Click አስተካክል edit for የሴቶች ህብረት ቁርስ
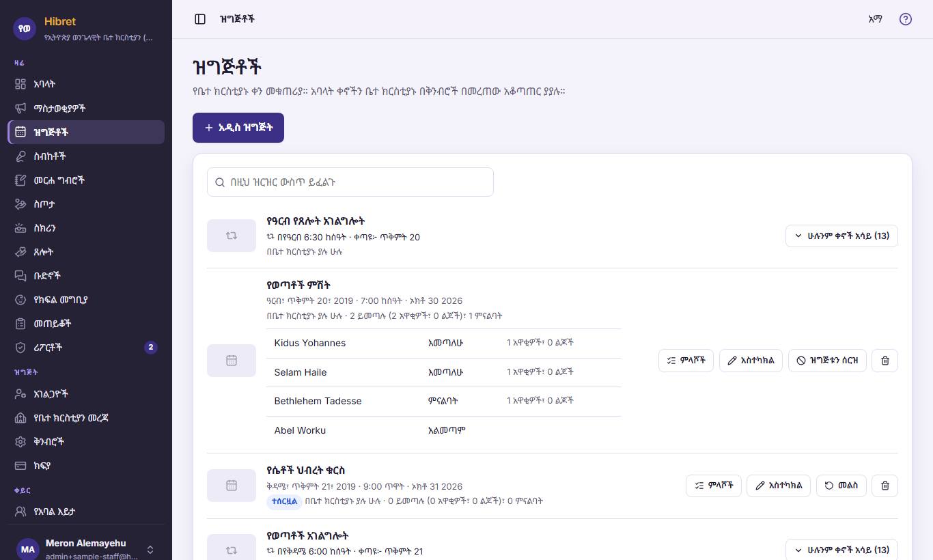The height and width of the screenshot is (560, 933). pyautogui.click(x=778, y=486)
